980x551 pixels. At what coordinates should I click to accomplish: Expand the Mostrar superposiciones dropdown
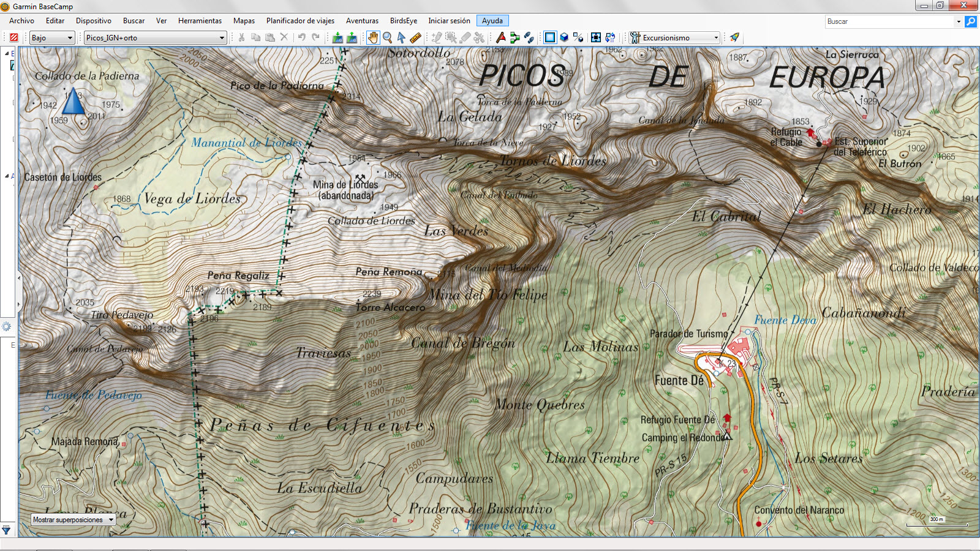[111, 519]
